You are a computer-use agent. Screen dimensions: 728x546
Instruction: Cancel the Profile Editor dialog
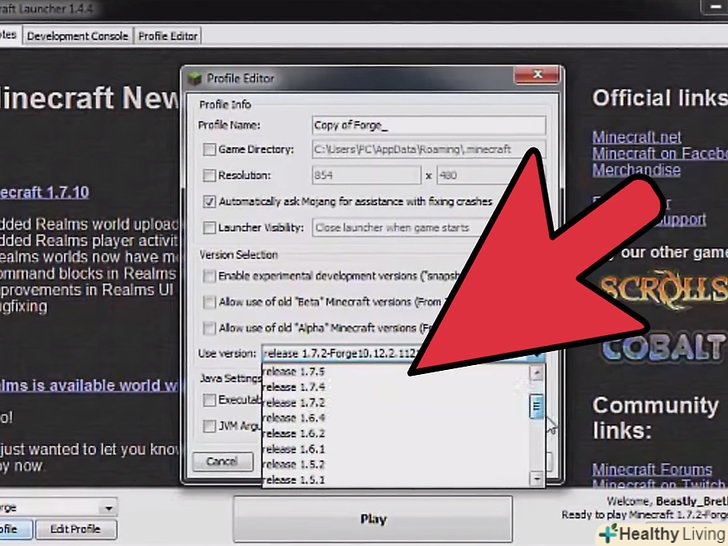(x=222, y=462)
